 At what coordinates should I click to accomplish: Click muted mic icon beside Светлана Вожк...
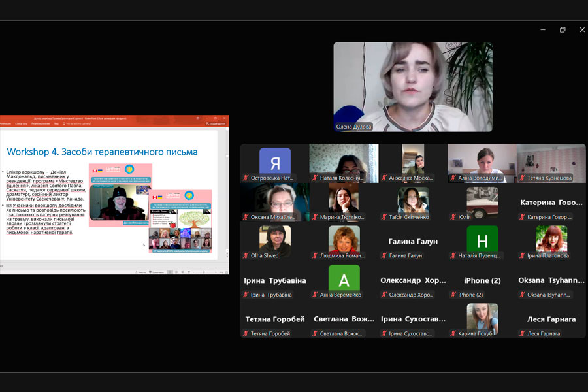(x=315, y=333)
